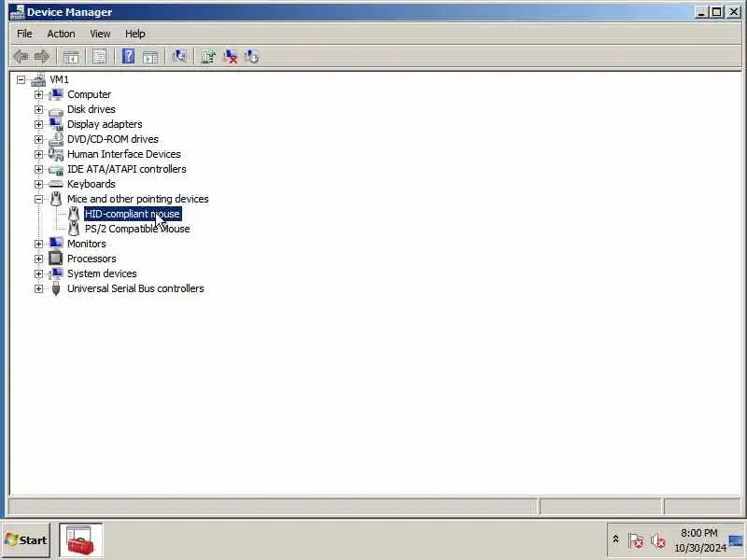
Task: Click the PS/2 Compatible Mouse device icon
Action: click(74, 229)
